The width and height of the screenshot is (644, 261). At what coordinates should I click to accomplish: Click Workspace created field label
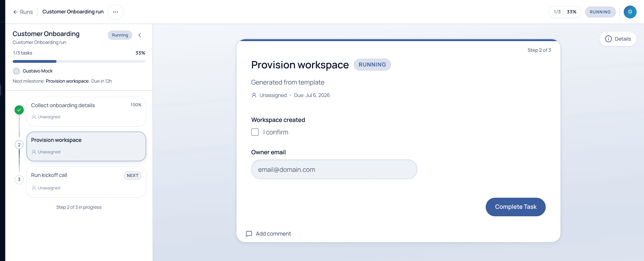[278, 120]
